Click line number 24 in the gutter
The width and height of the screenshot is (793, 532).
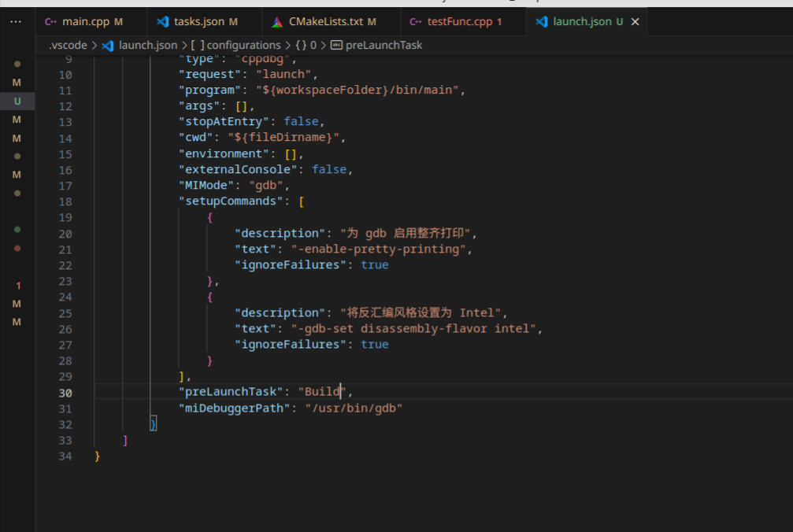click(65, 297)
